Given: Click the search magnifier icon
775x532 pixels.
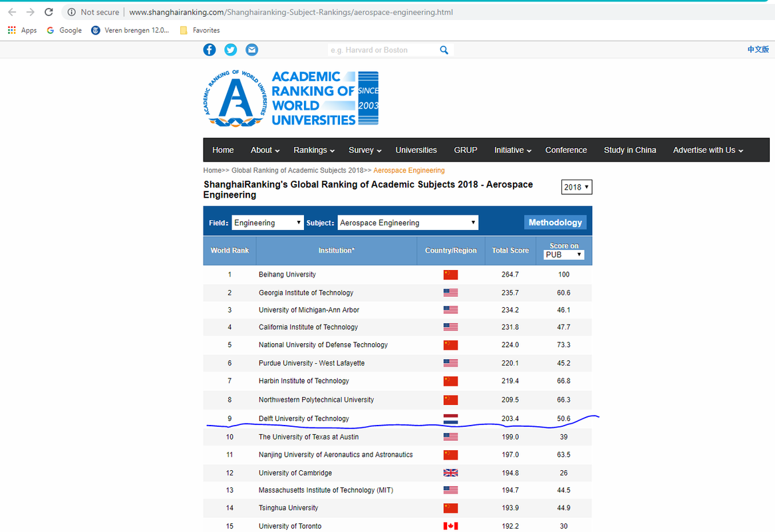Looking at the screenshot, I should 444,50.
